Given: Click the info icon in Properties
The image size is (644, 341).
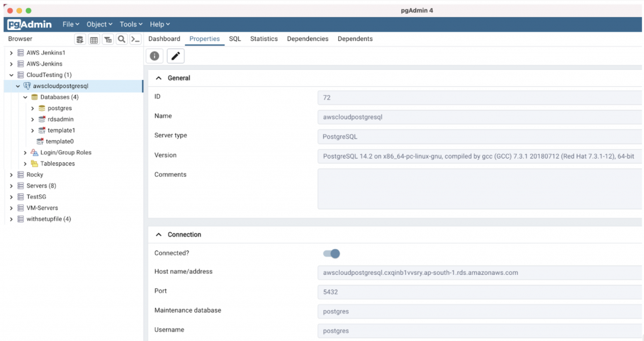Looking at the screenshot, I should click(x=155, y=56).
